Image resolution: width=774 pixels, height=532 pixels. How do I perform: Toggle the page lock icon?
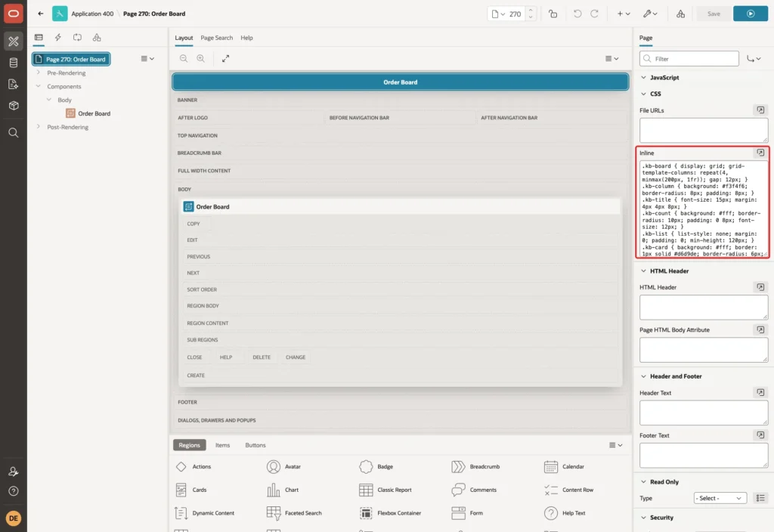point(553,14)
